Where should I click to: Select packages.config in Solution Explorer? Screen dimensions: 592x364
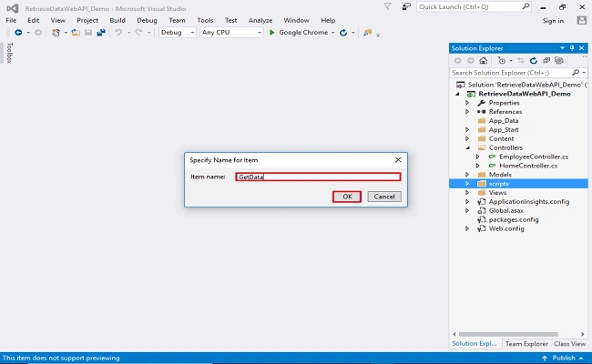pos(514,219)
